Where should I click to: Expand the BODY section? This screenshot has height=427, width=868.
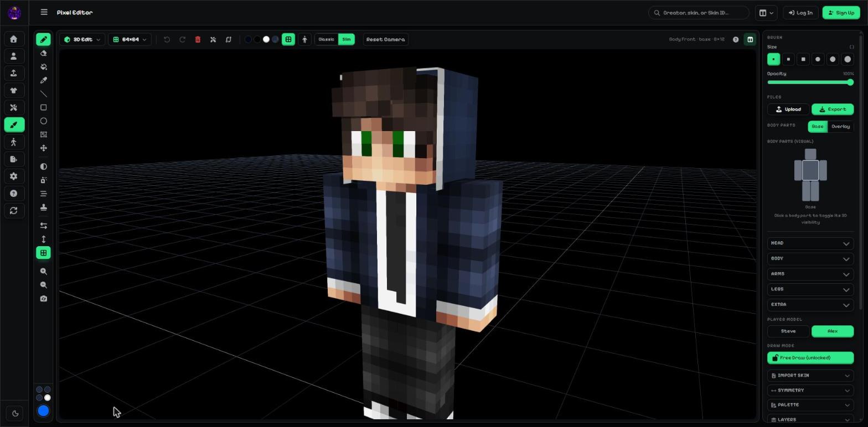(x=810, y=258)
